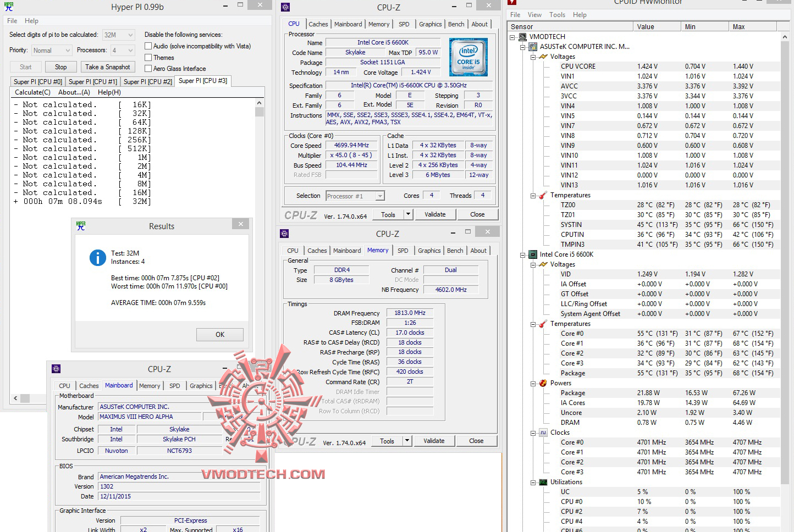
Task: Click the Hyper PI title bar icon
Action: click(x=8, y=6)
